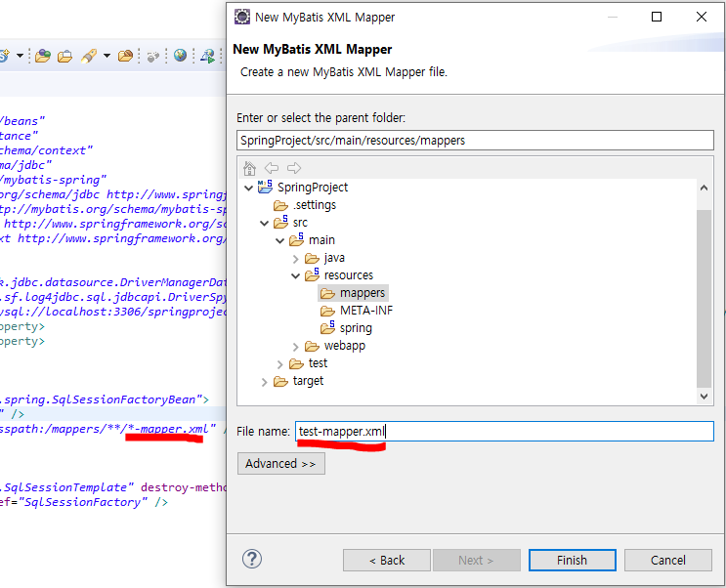
Task: Expand the java folder node
Action: tap(296, 259)
